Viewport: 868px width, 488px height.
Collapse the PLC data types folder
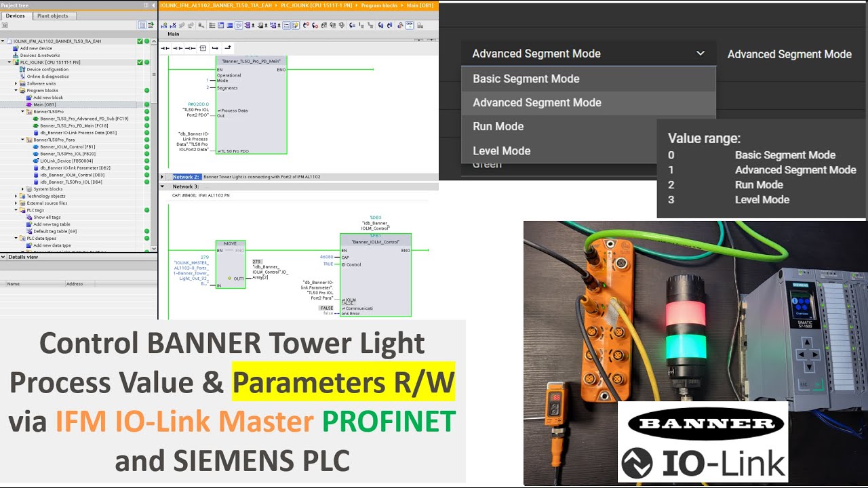pyautogui.click(x=16, y=239)
